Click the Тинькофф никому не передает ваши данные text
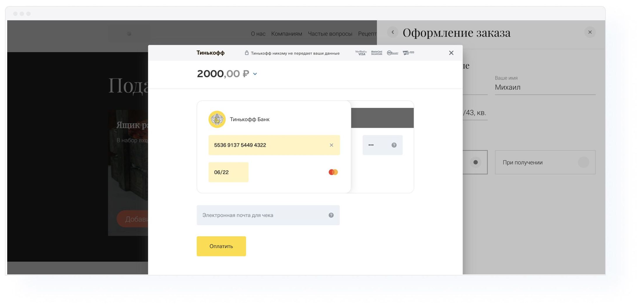This screenshot has width=644, height=308. 295,53
